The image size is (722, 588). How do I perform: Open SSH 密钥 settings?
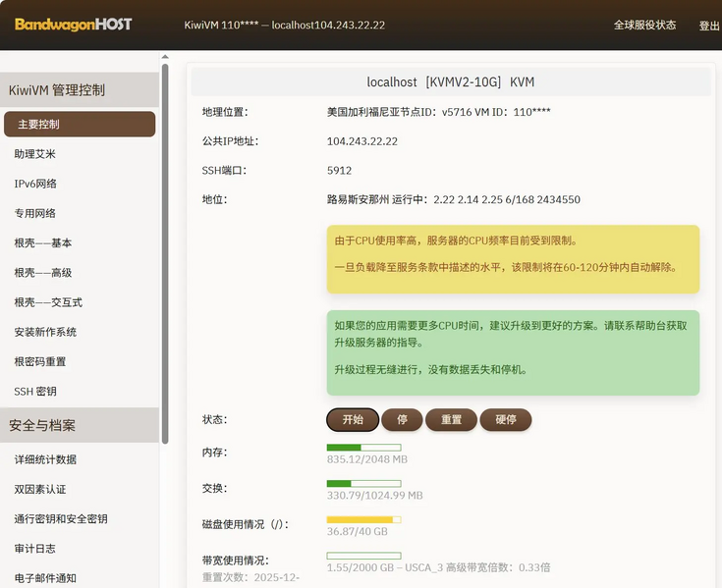pyautogui.click(x=35, y=391)
